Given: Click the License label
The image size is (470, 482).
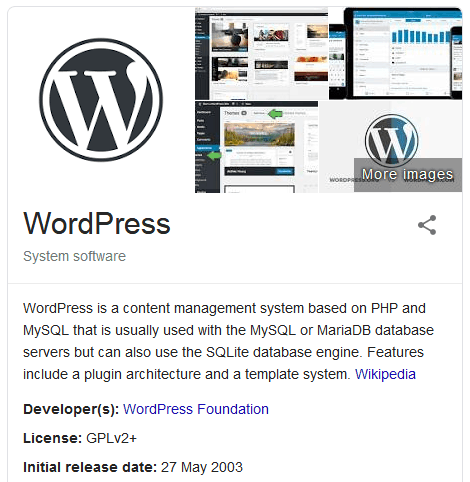Looking at the screenshot, I should click(52, 438).
